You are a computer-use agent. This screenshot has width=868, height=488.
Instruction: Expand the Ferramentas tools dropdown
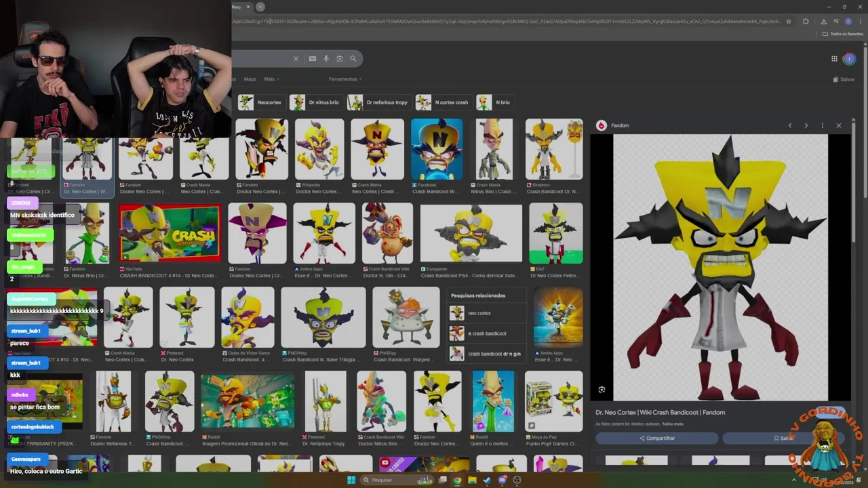tap(345, 79)
